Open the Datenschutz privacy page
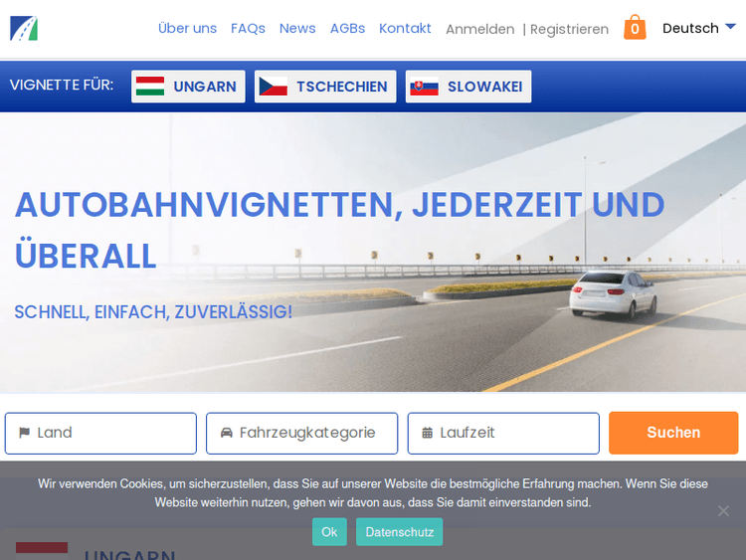This screenshot has height=560, width=746. [x=399, y=532]
